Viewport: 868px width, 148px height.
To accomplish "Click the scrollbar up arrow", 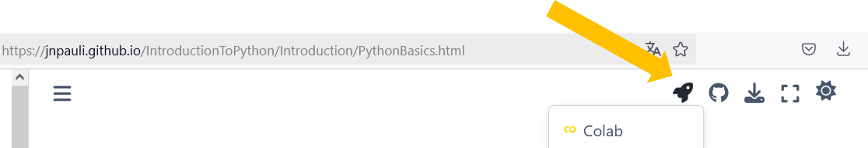I will pos(20,77).
